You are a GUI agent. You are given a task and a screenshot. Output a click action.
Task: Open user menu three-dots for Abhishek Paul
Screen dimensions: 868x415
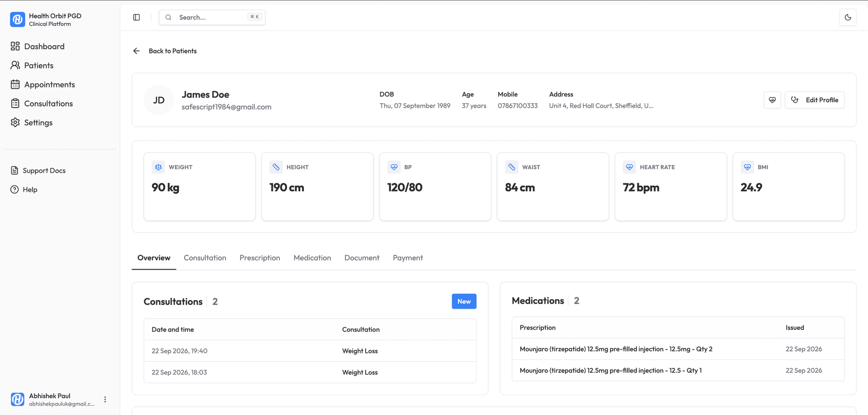(x=105, y=399)
